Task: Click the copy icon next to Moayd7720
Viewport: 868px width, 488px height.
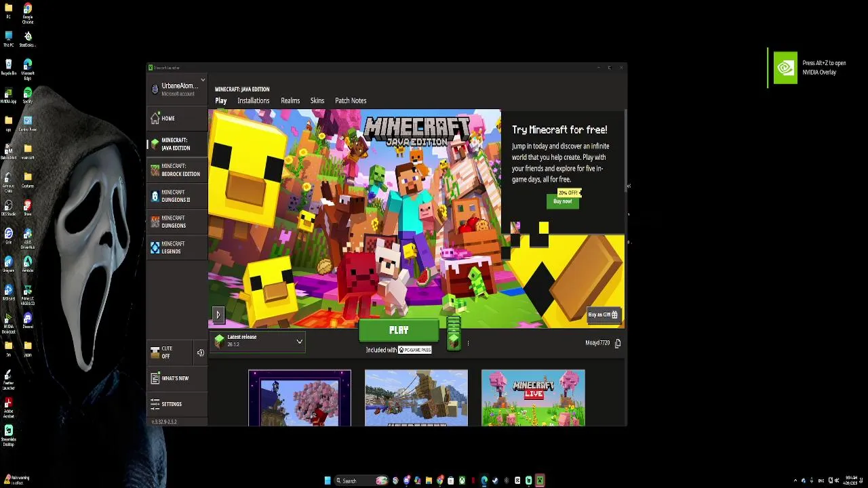Action: [618, 343]
